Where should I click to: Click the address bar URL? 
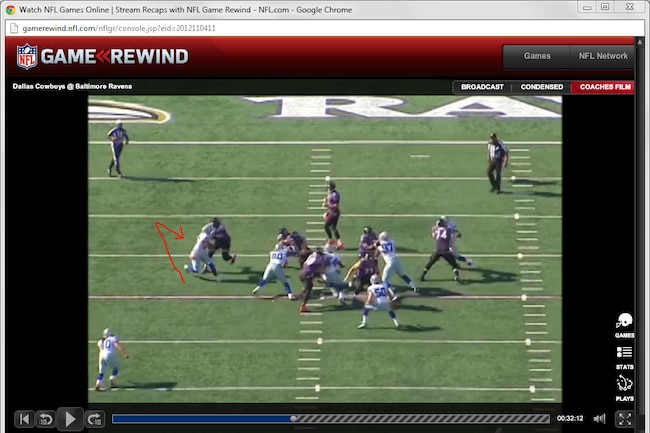tap(119, 28)
